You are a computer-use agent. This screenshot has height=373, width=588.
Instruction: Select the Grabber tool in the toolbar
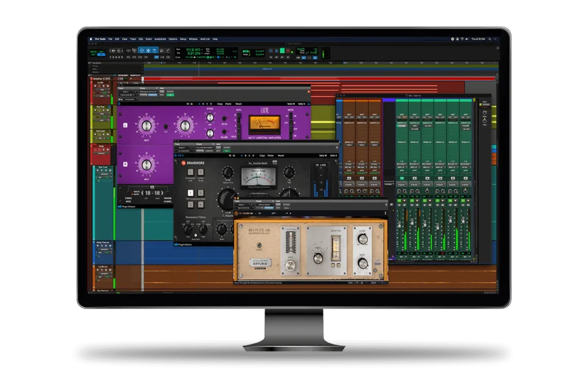(x=154, y=50)
